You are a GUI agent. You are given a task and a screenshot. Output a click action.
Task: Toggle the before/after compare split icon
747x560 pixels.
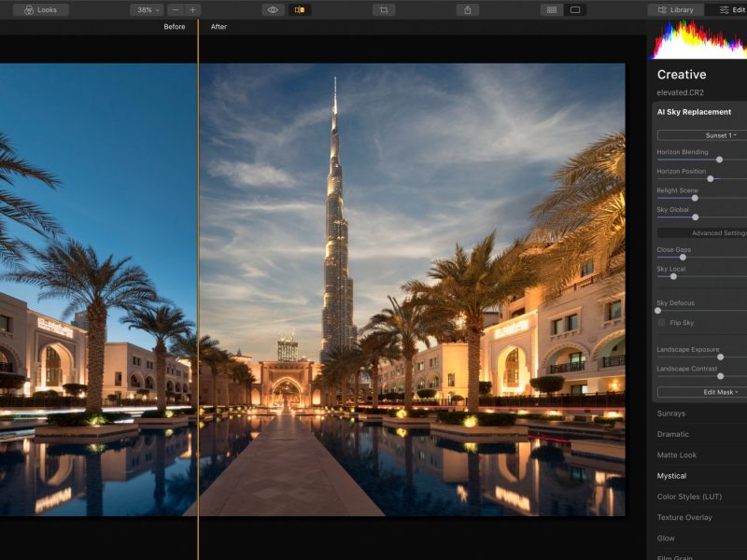coord(300,10)
